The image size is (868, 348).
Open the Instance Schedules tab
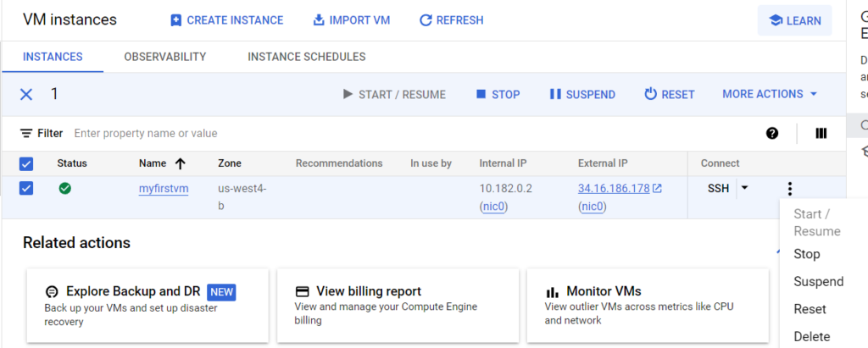click(x=307, y=57)
